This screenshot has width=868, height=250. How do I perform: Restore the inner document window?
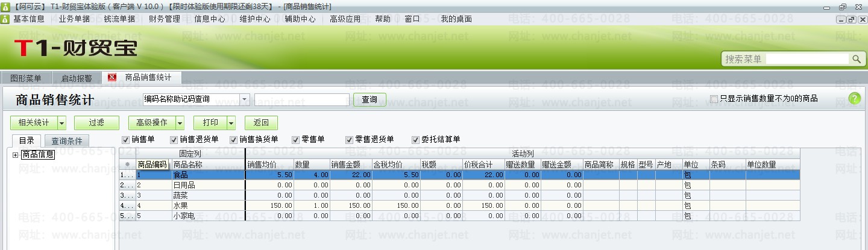coord(851,19)
